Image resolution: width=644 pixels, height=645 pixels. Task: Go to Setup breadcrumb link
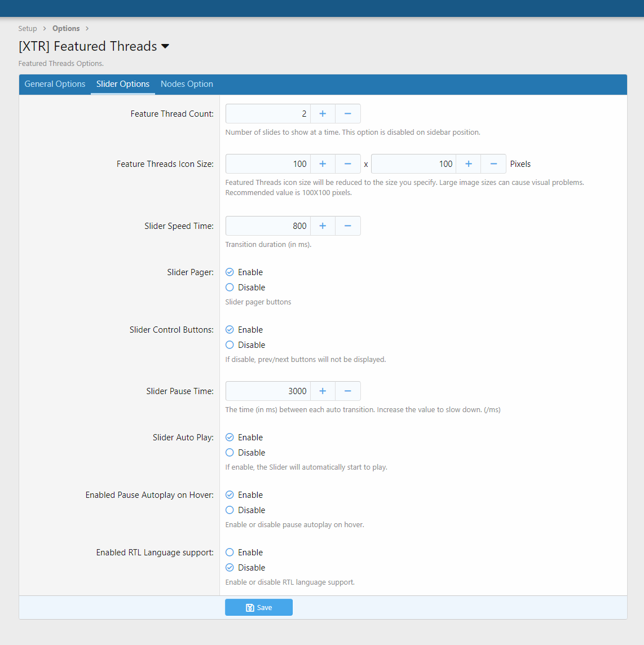28,28
